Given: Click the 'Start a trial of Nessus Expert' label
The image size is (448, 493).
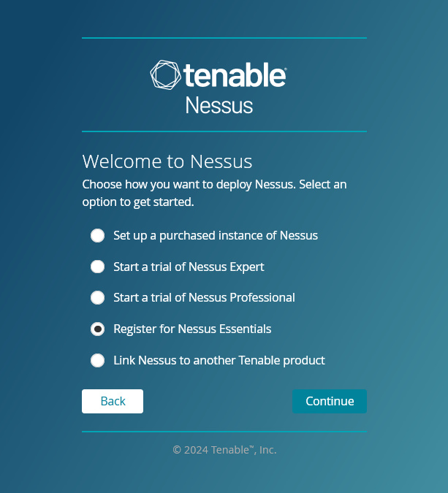Looking at the screenshot, I should pyautogui.click(x=189, y=267).
